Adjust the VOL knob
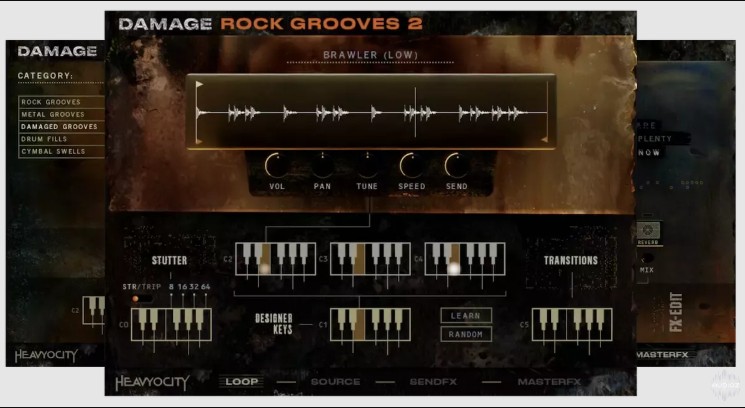This screenshot has height=408, width=745. [x=277, y=166]
